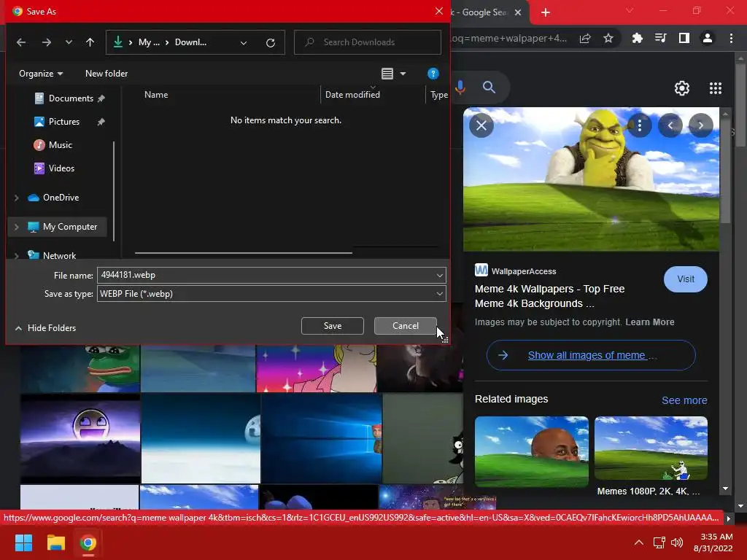This screenshot has width=747, height=560.
Task: Close the Google Search tab
Action: tap(519, 12)
